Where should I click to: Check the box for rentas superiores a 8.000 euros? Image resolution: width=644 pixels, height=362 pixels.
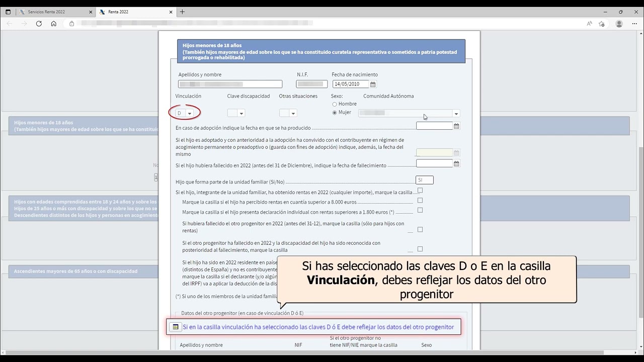[420, 201]
